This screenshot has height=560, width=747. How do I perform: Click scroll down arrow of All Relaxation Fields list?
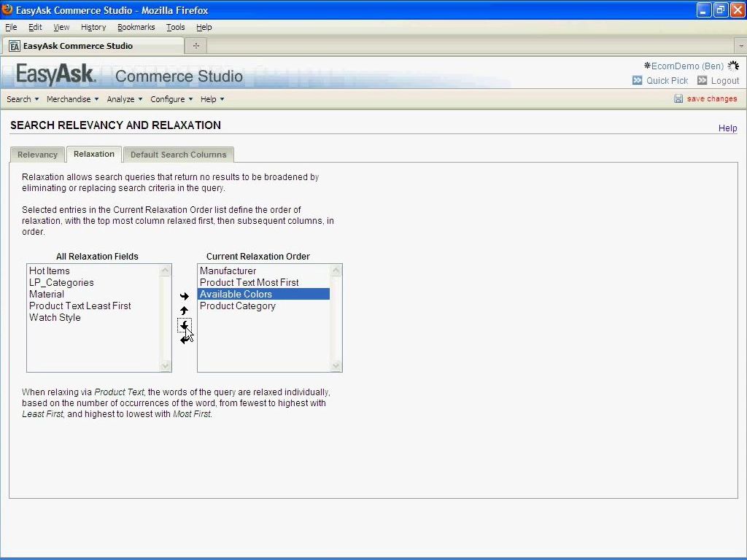click(166, 366)
